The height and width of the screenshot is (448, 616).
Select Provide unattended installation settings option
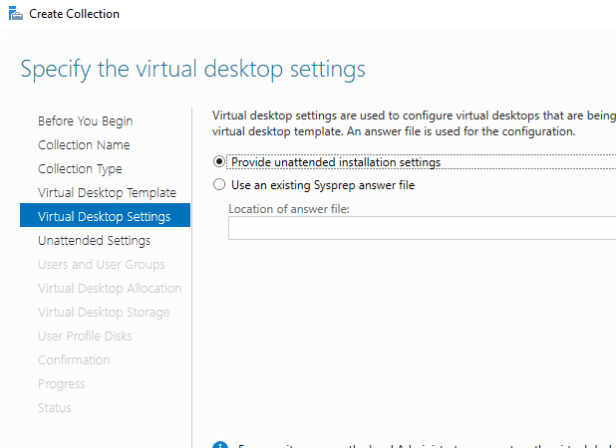click(220, 162)
